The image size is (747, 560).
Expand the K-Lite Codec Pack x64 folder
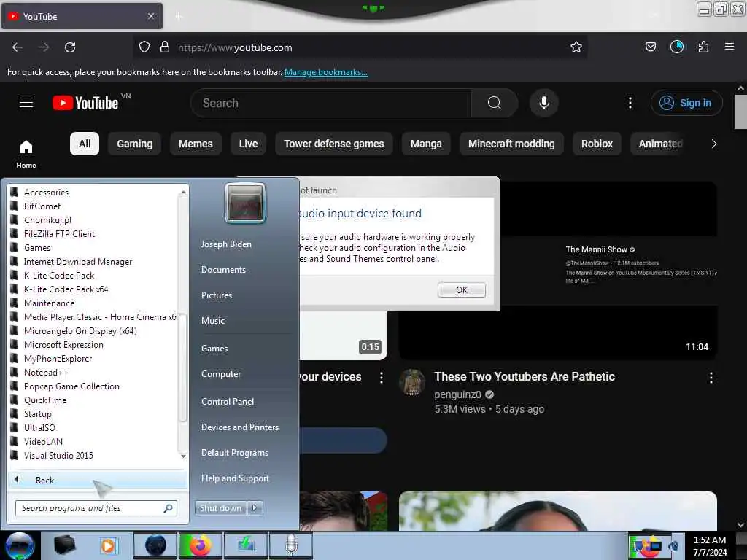coord(66,289)
